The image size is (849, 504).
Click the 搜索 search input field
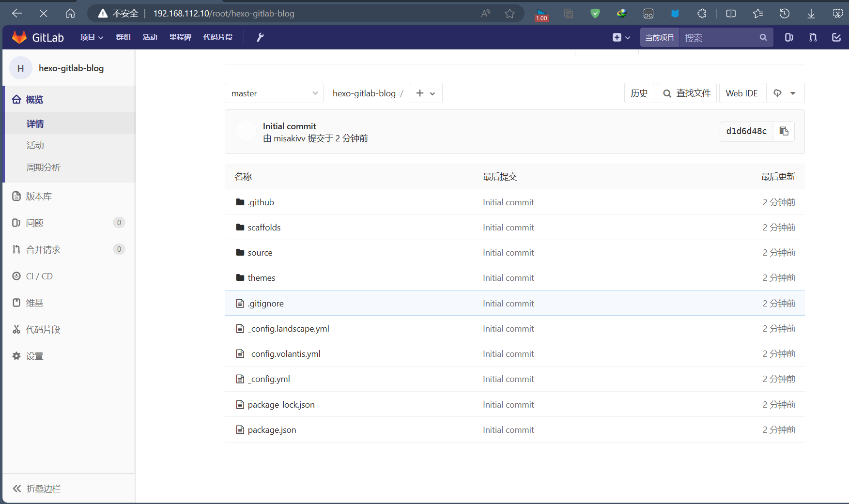point(722,37)
